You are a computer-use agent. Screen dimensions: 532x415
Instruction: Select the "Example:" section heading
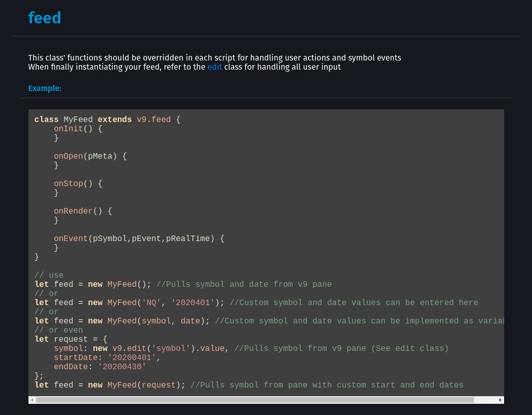(x=45, y=88)
